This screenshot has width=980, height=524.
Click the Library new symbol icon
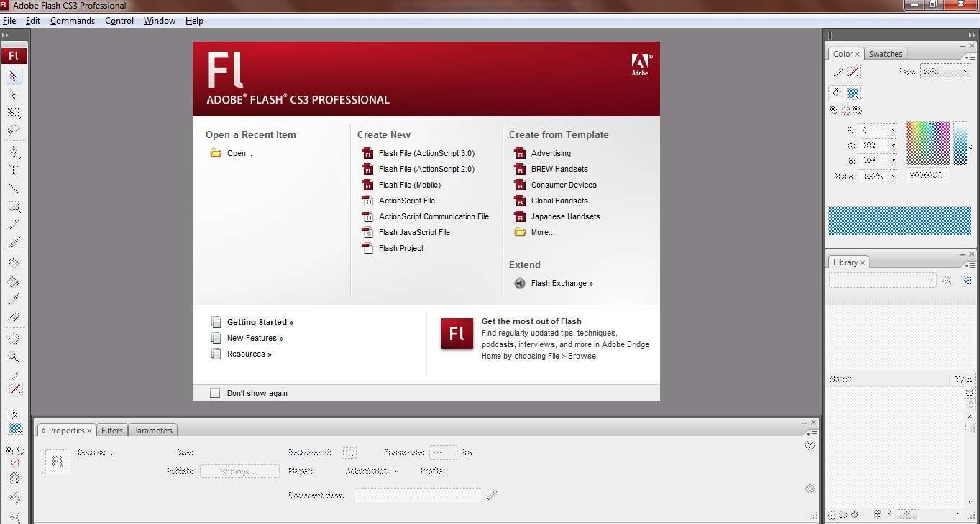coord(832,514)
